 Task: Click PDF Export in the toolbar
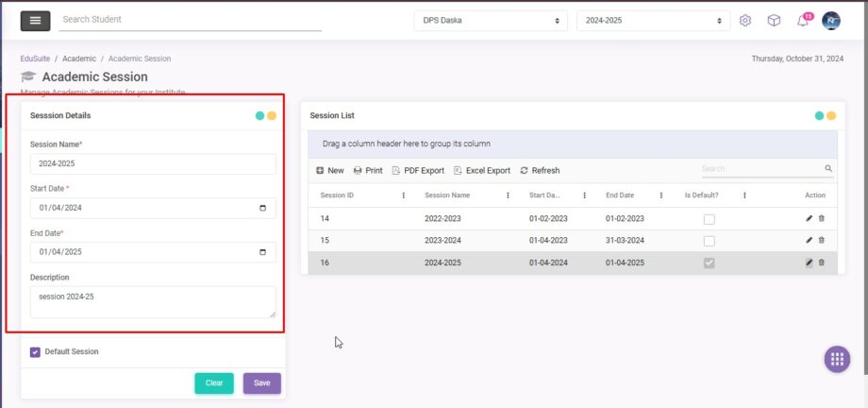click(417, 171)
